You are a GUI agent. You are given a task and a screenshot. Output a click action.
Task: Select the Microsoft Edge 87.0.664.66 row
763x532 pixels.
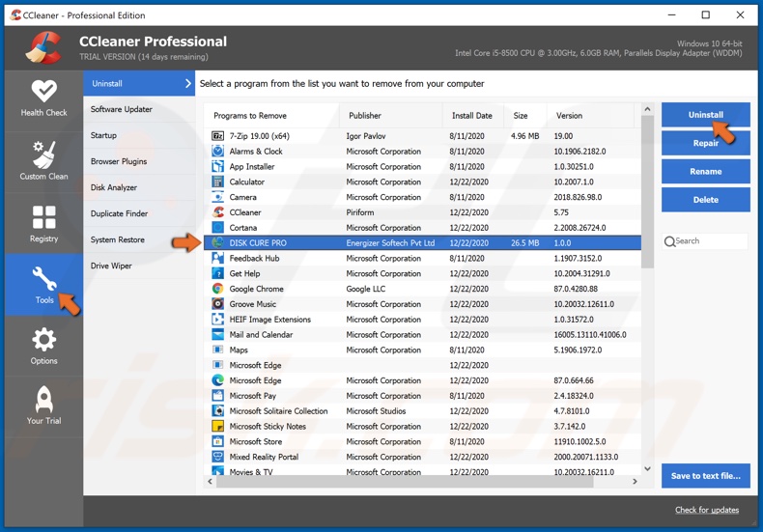tap(422, 380)
